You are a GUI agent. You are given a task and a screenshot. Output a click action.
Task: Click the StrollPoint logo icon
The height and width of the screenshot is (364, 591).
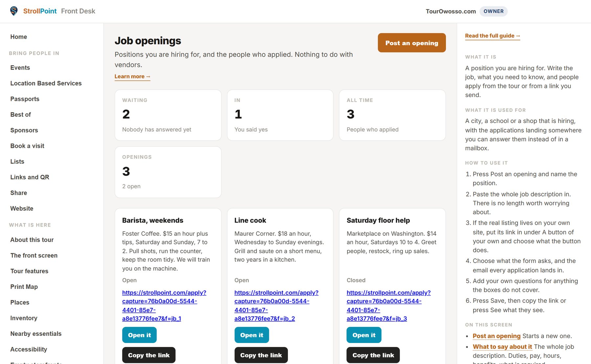click(14, 11)
